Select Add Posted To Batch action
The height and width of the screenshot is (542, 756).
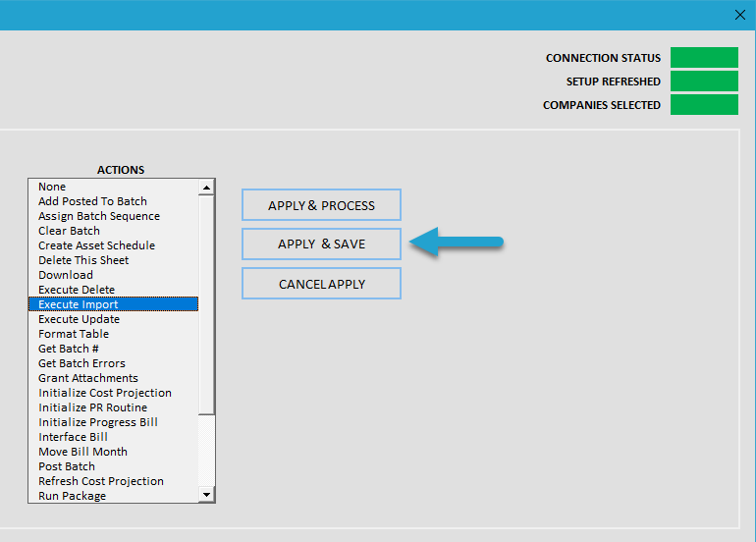point(113,201)
